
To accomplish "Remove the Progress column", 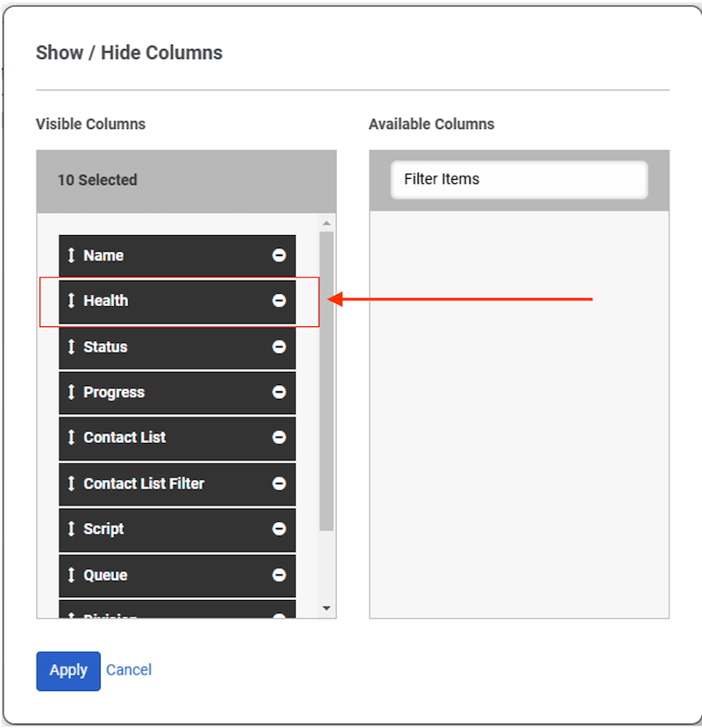I will click(279, 392).
